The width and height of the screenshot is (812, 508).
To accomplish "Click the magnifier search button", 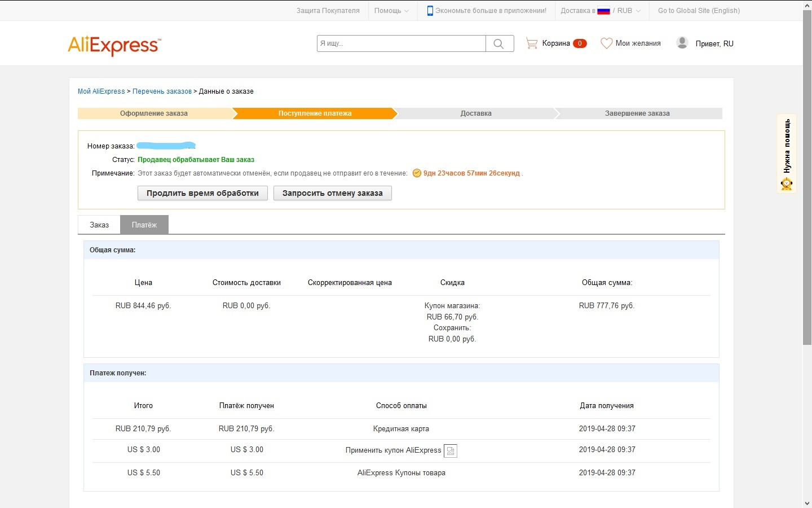I will [499, 43].
